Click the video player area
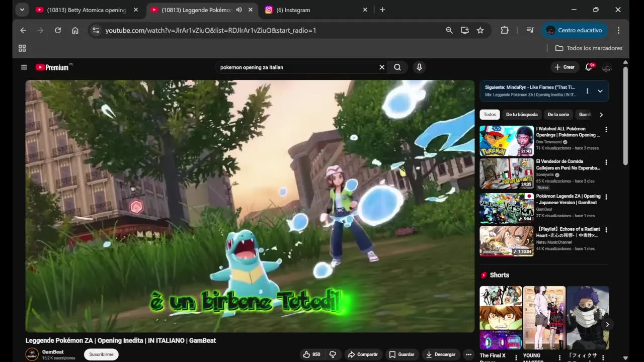 250,206
